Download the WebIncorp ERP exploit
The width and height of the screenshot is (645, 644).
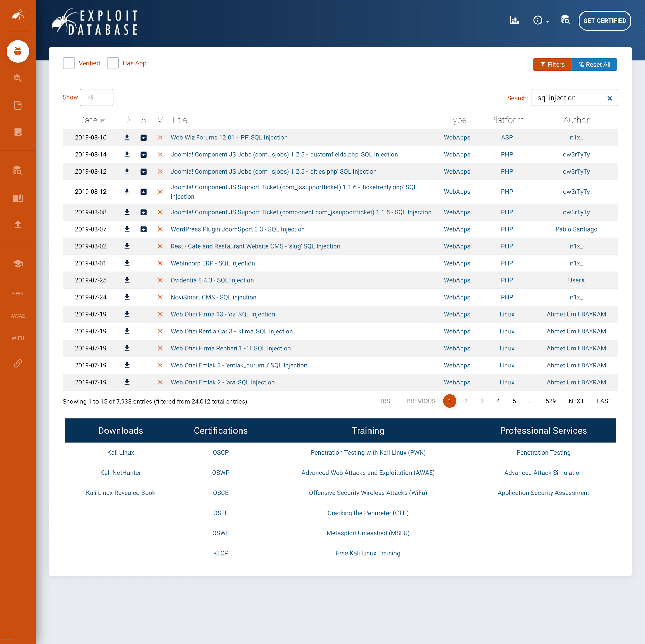point(127,263)
